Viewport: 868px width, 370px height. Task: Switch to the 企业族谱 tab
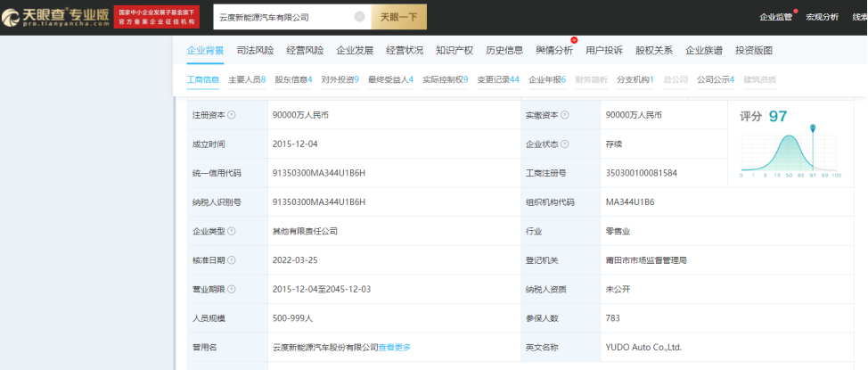click(x=704, y=51)
